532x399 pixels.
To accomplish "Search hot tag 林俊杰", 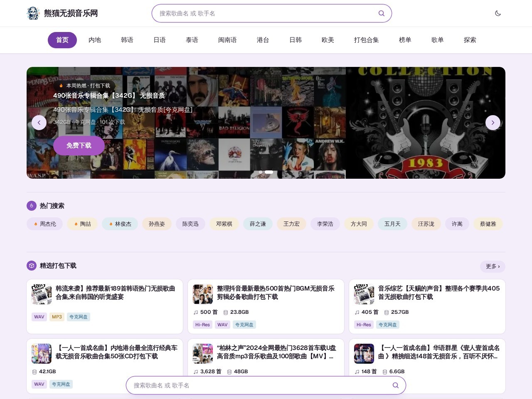I will coord(120,224).
